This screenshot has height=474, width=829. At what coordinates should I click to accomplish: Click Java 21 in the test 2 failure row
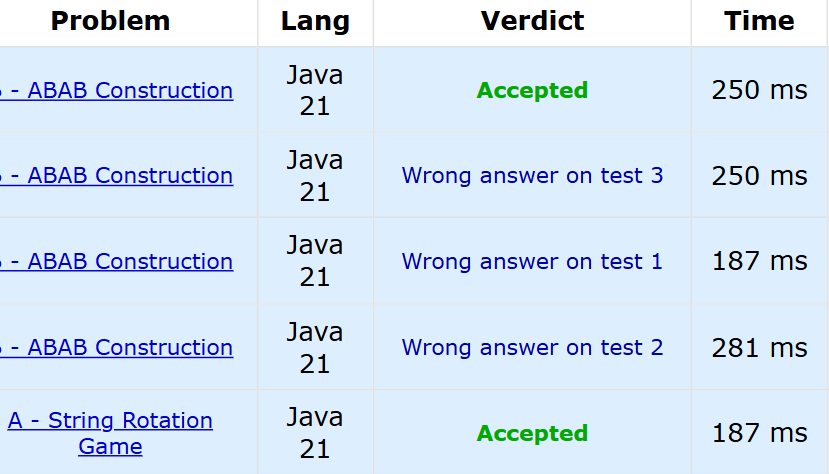[x=315, y=347]
